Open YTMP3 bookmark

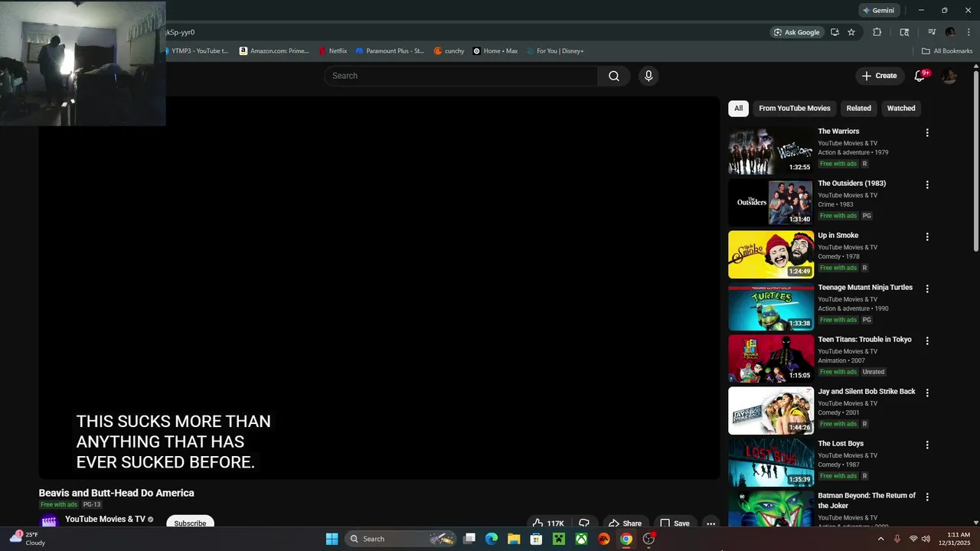click(x=196, y=51)
